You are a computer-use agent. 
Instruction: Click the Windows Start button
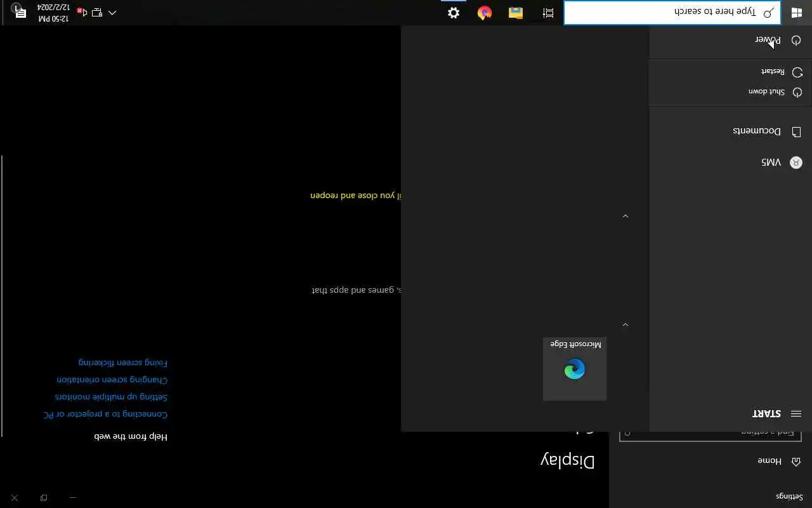click(x=796, y=13)
